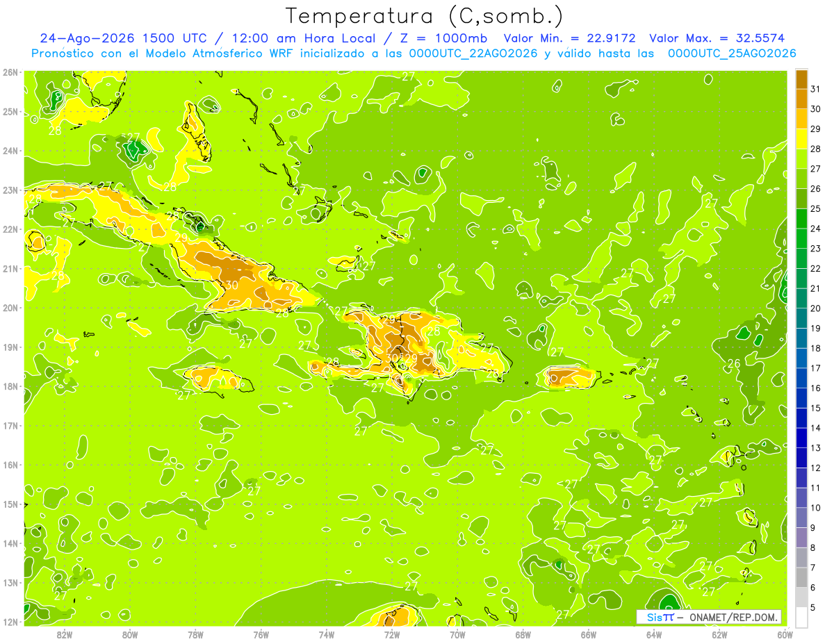Image resolution: width=834 pixels, height=644 pixels.
Task: Pick the yellow scale band between 28 and 29
Action: click(x=801, y=139)
